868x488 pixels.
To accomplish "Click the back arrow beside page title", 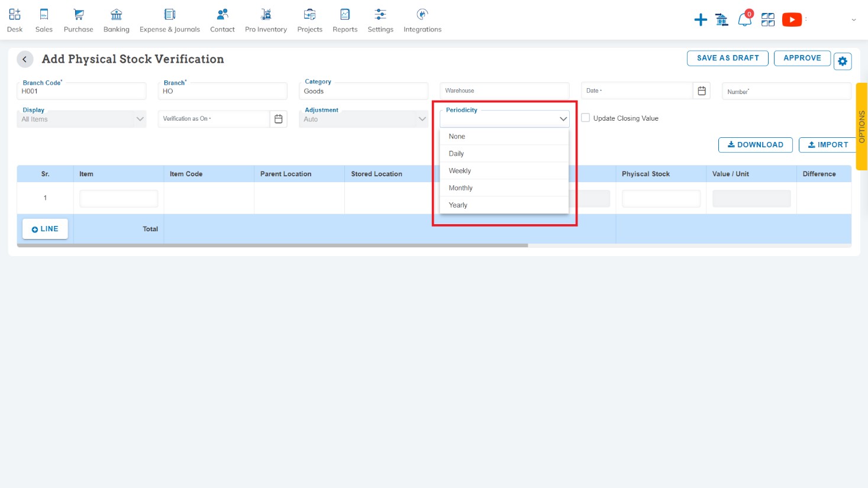I will coord(25,59).
